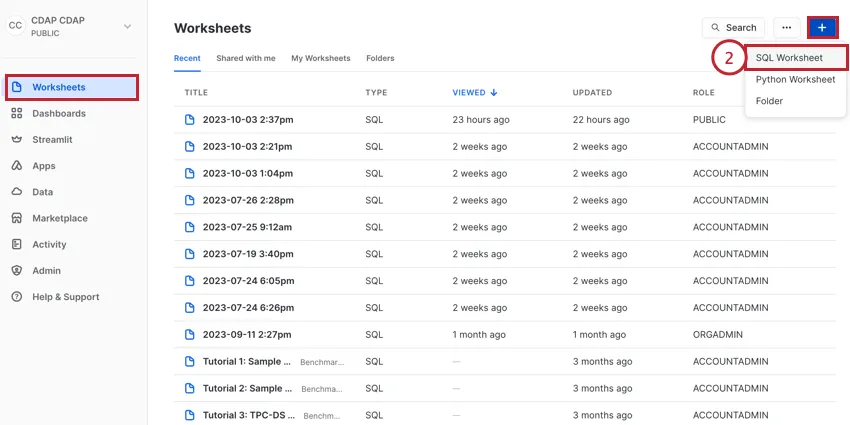The image size is (850, 425).
Task: Open the Dashboards sidebar icon
Action: [17, 114]
